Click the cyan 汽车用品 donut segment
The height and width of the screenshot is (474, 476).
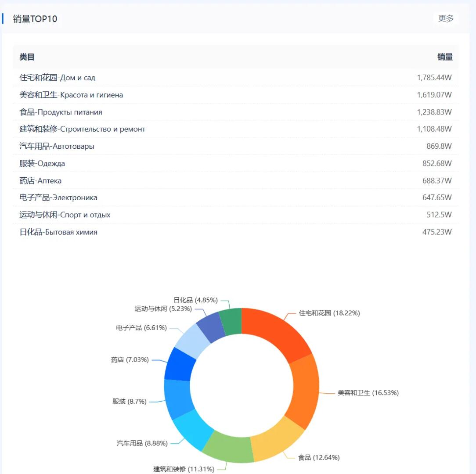193,430
